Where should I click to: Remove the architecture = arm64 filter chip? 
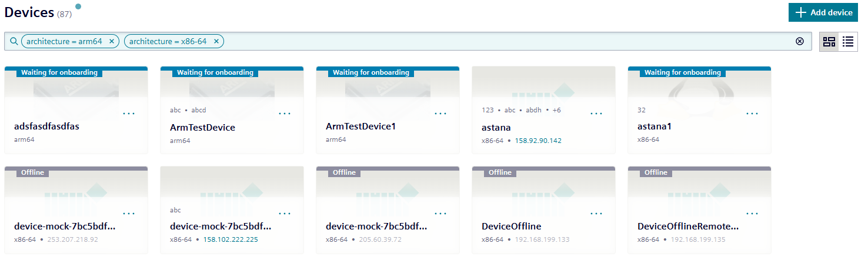pos(111,41)
